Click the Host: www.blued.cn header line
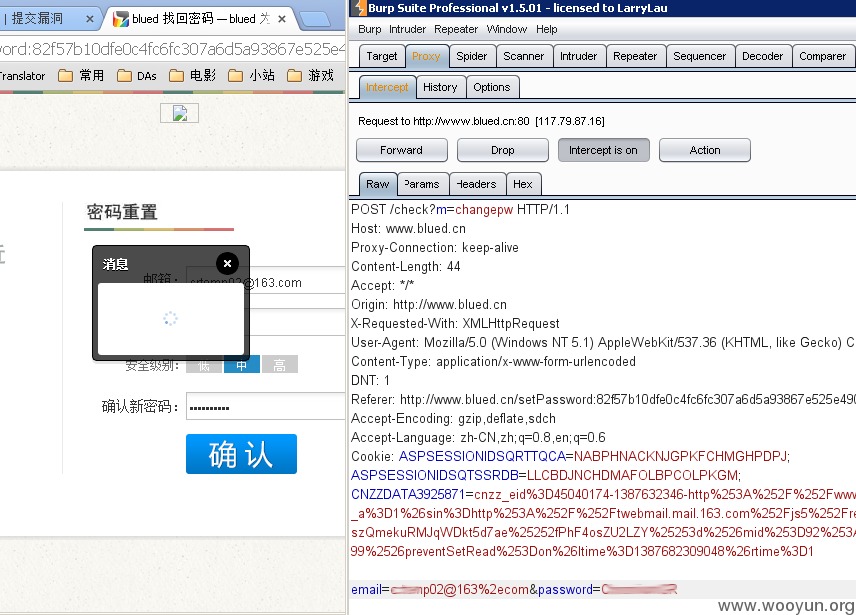Screen dimensions: 856x615 (408, 229)
